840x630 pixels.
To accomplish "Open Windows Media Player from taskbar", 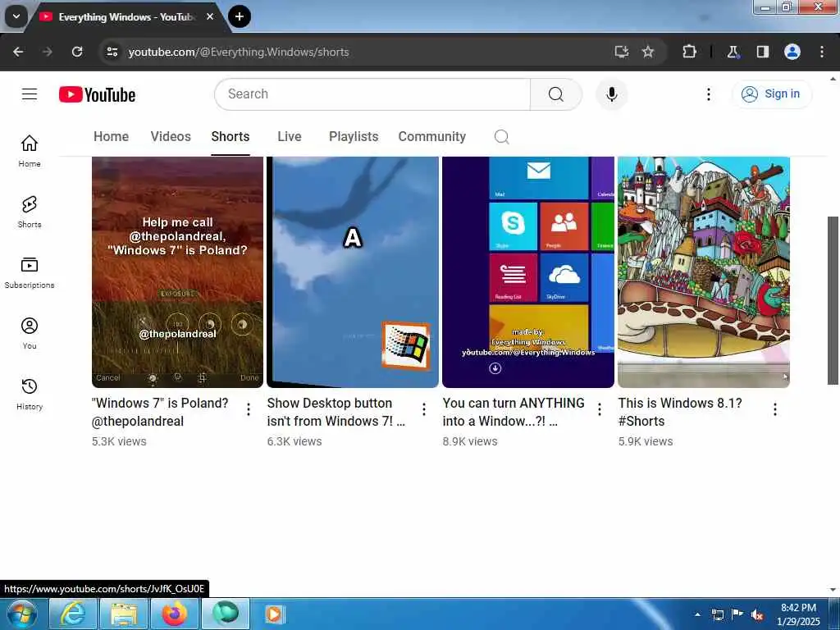I will pyautogui.click(x=275, y=614).
